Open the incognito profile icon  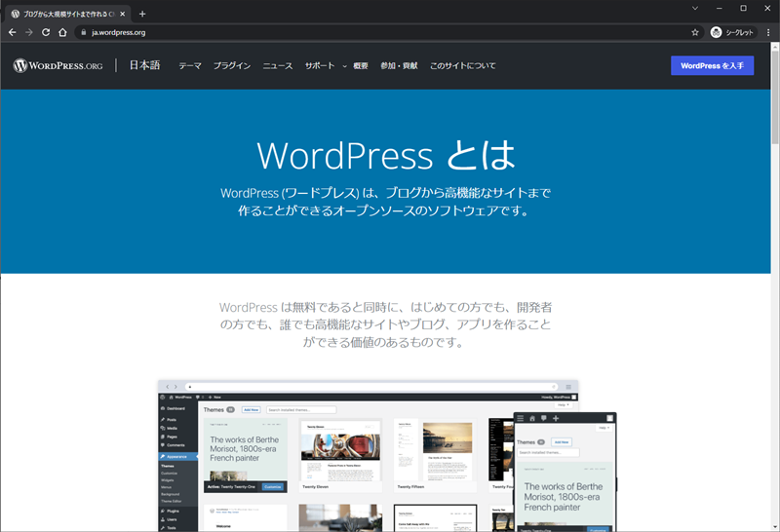[716, 32]
